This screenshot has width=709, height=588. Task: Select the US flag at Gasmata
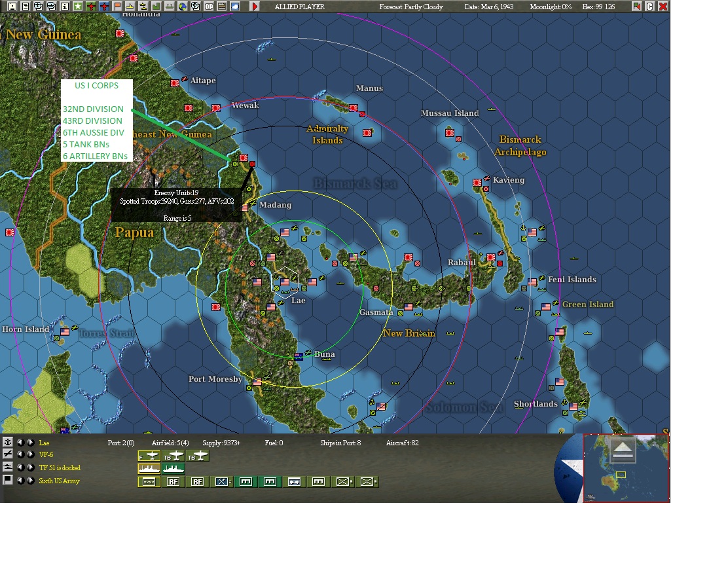coord(409,306)
